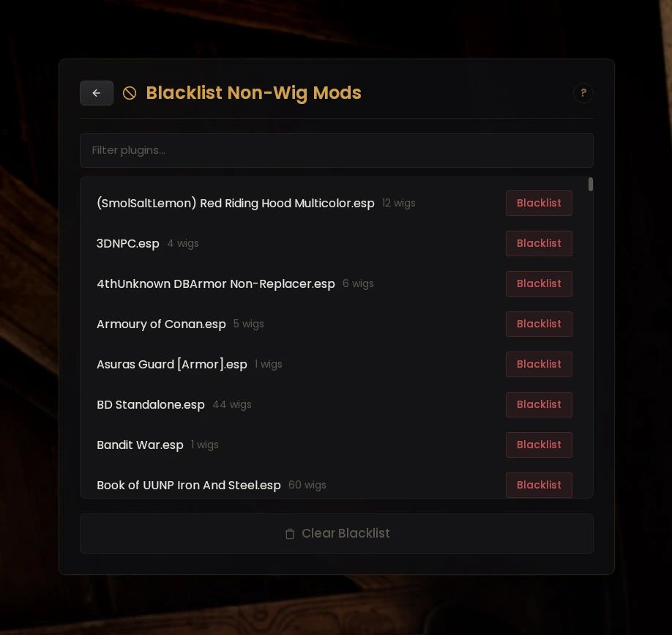672x635 pixels.
Task: Click the blacklist icon beside the title
Action: pyautogui.click(x=130, y=93)
